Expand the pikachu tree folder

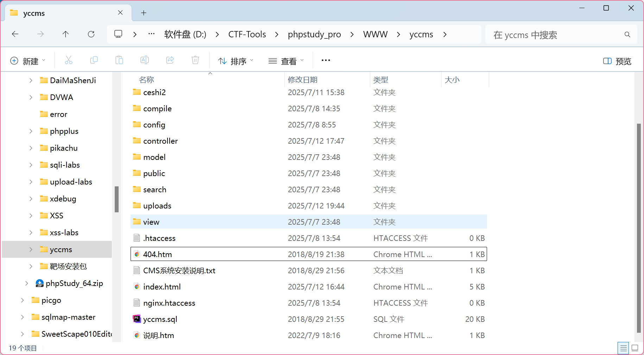[31, 148]
